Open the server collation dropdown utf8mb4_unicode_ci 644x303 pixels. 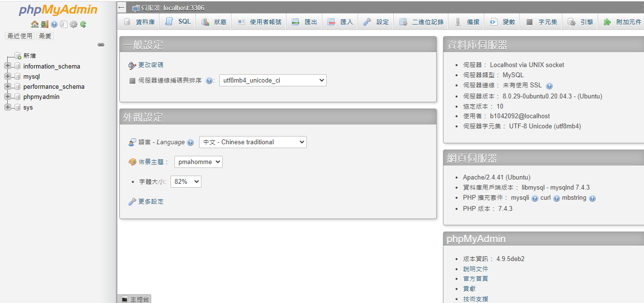(x=272, y=80)
